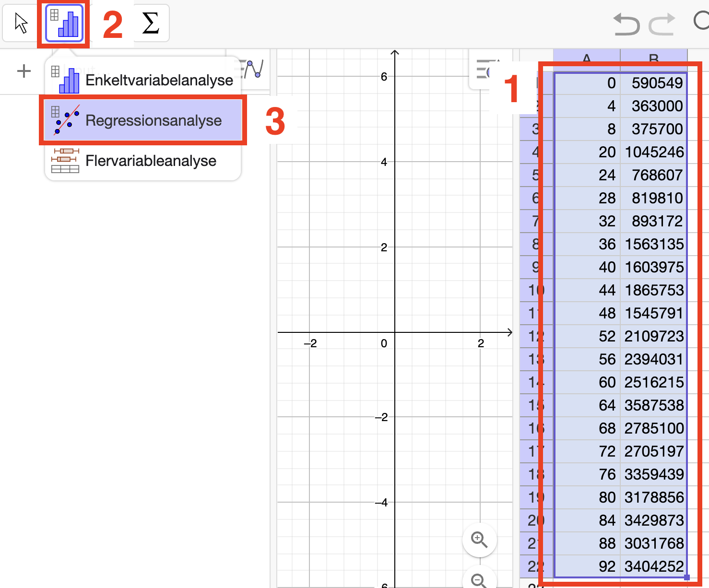Select column A cell containing 76
The image size is (709, 588).
click(x=587, y=474)
